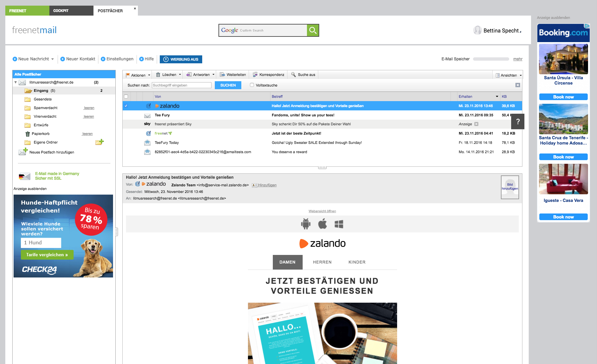Click the question mark help button
The image size is (597, 364).
518,122
